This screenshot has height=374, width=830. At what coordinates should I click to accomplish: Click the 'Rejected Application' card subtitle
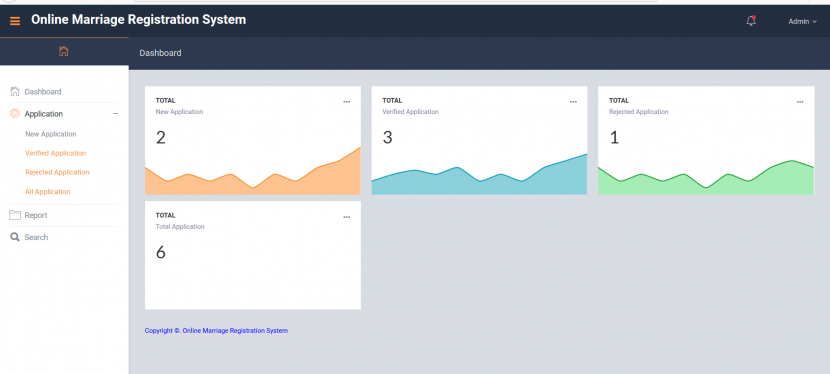[638, 112]
